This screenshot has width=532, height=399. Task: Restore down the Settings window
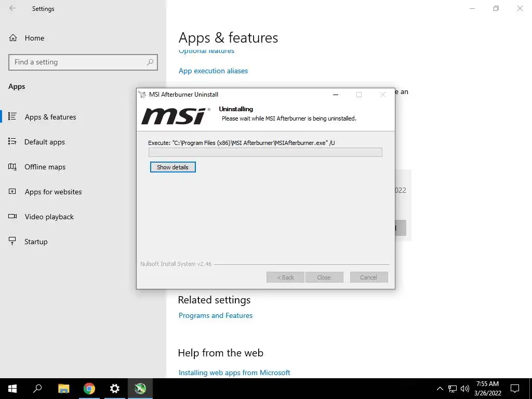coord(496,8)
